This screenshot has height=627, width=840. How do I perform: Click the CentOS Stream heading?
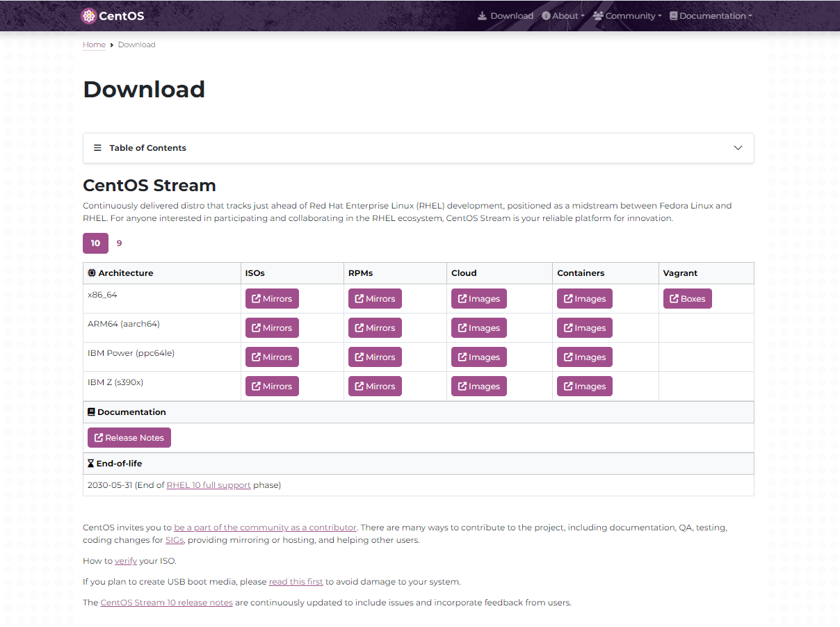coord(150,186)
